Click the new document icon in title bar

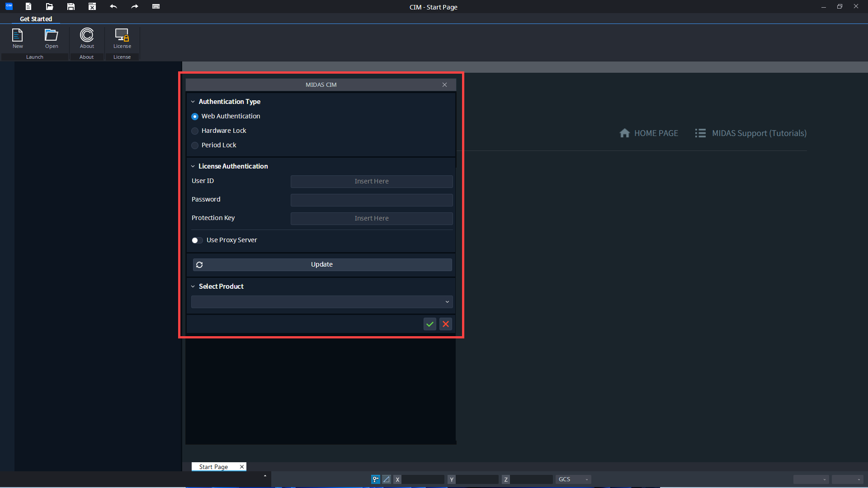(x=28, y=6)
